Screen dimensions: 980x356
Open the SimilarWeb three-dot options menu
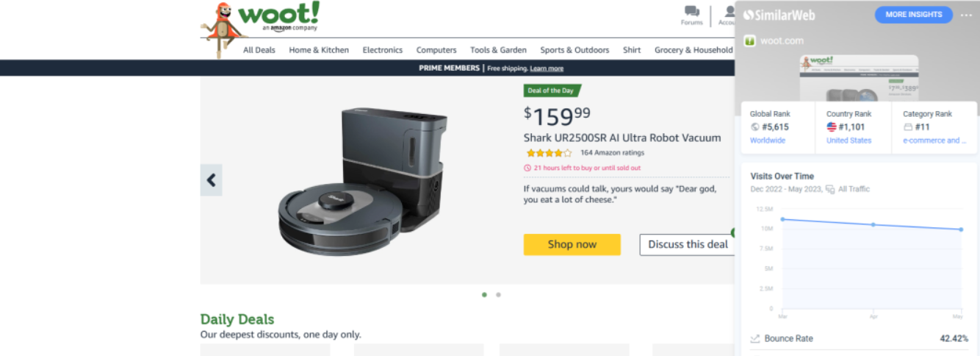tap(966, 15)
